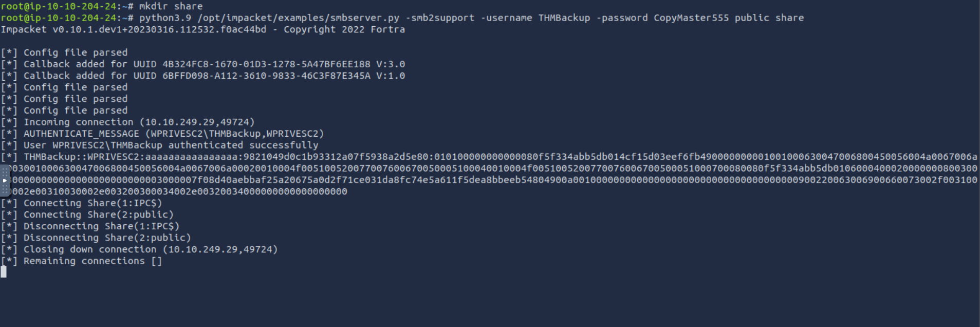The height and width of the screenshot is (327, 980).
Task: Expand the side panel arrow handle
Action: pyautogui.click(x=5, y=180)
